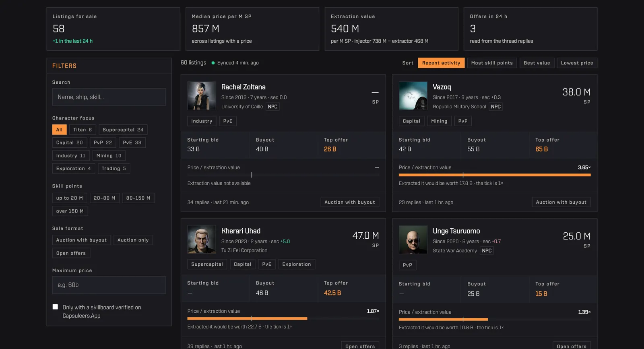Enable the Exploration 4 filter

[x=74, y=168]
